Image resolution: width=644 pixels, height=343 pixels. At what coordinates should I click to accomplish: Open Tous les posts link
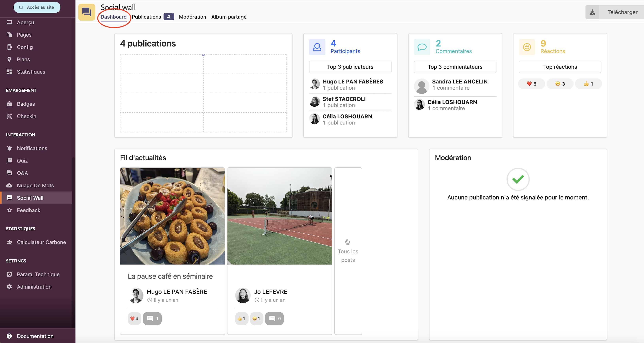tap(348, 251)
